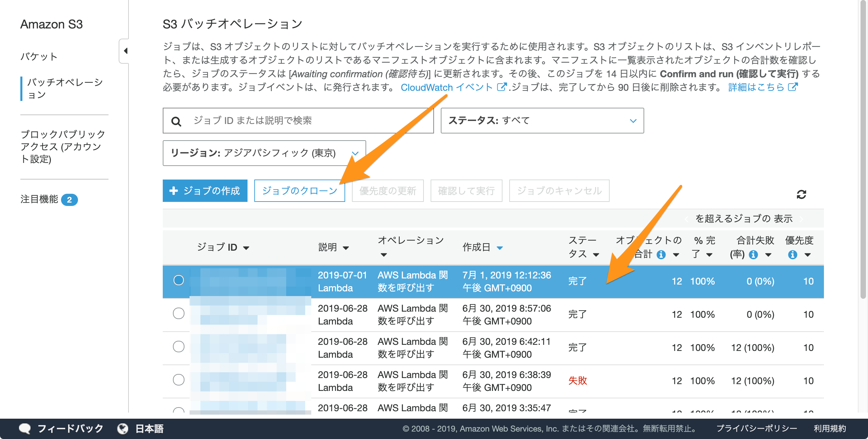Focus the ジョブ ID または説明で検索 search field
Viewport: 868px width, 439px height.
click(298, 121)
